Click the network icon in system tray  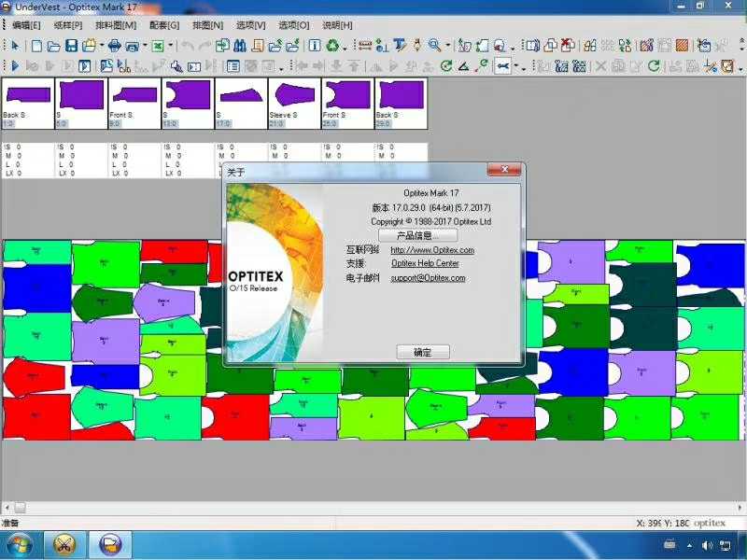click(726, 545)
